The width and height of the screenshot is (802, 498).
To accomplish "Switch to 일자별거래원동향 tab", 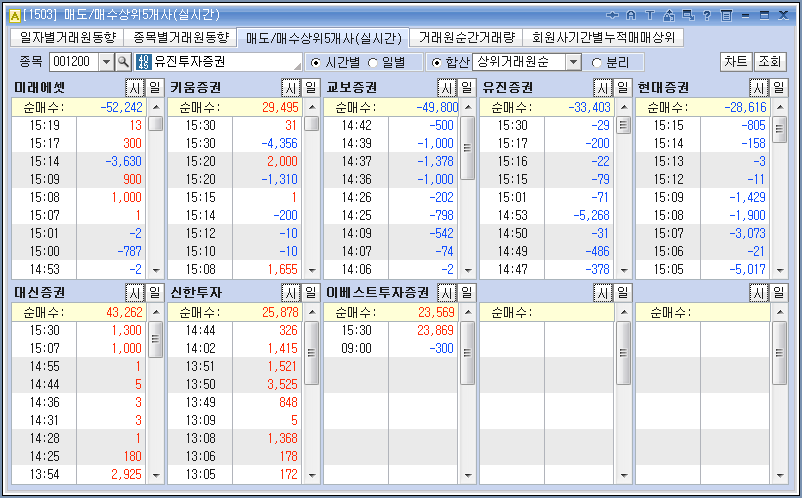I will 68,37.
